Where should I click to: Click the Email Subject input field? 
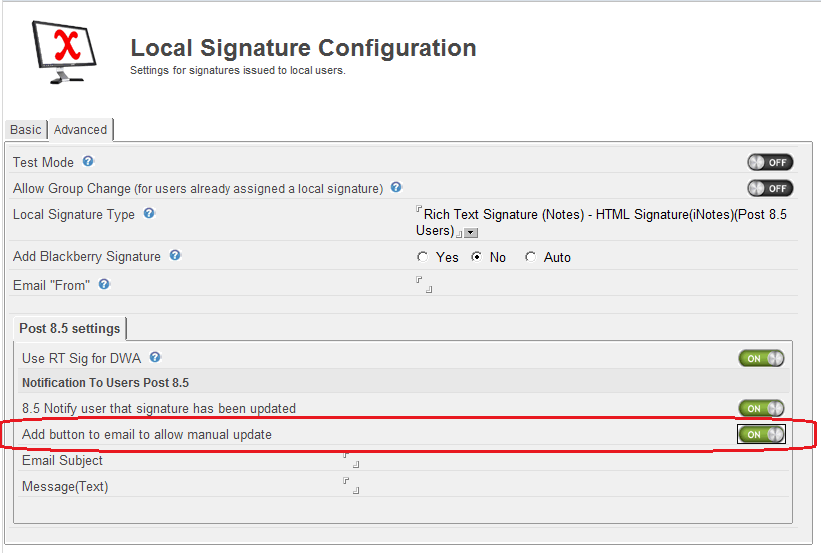[x=351, y=460]
